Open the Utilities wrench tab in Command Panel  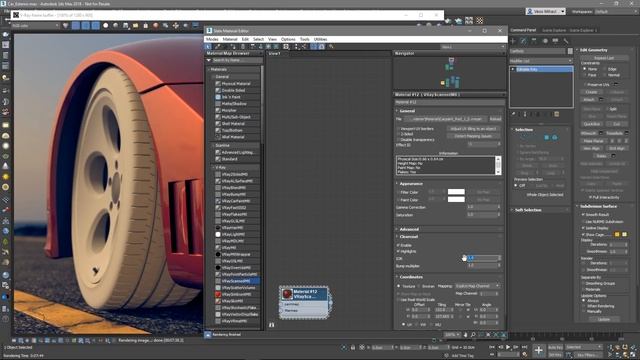566,41
